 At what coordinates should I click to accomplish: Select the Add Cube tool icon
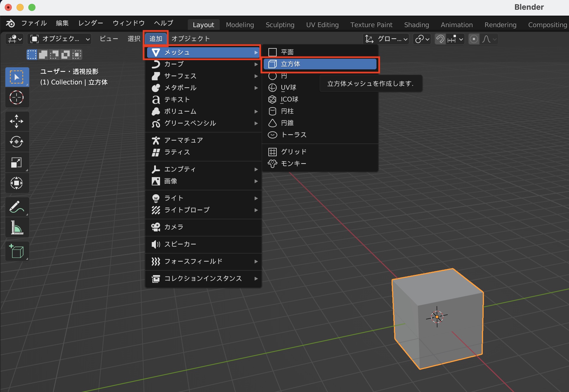click(17, 251)
